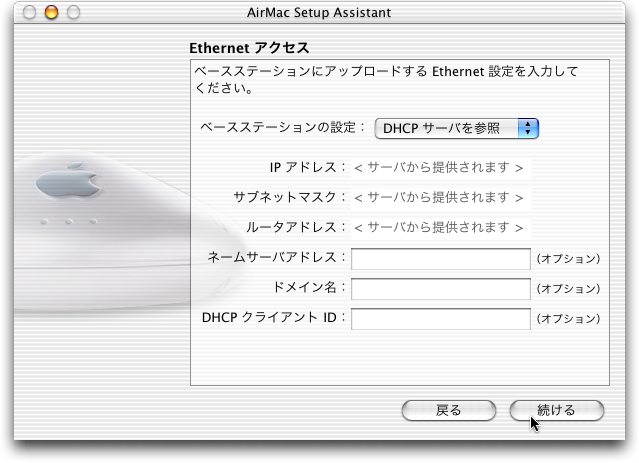The width and height of the screenshot is (639, 463).
Task: Click the ネームサーバアドレス input field
Action: pyautogui.click(x=441, y=259)
